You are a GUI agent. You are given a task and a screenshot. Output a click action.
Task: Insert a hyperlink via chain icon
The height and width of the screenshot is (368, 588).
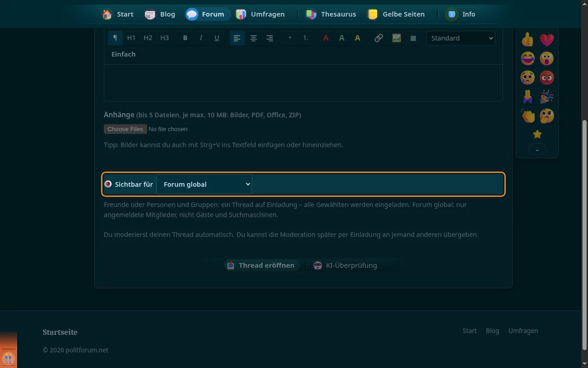pos(379,38)
